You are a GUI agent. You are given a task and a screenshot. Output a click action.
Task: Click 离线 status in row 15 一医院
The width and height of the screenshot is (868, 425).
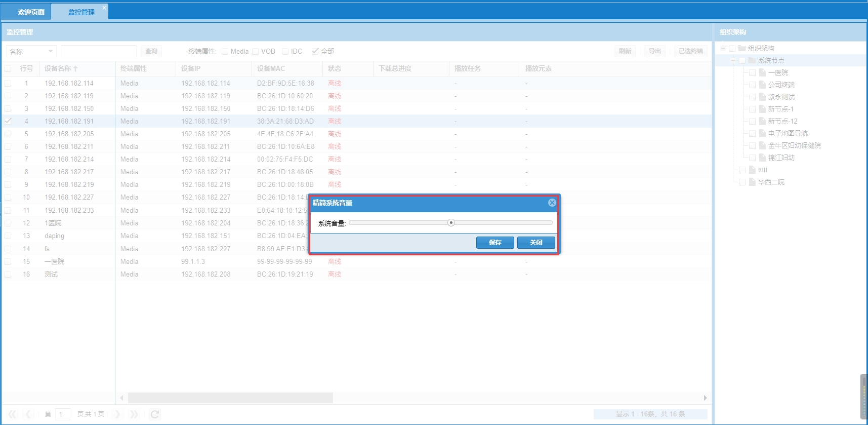(x=335, y=261)
